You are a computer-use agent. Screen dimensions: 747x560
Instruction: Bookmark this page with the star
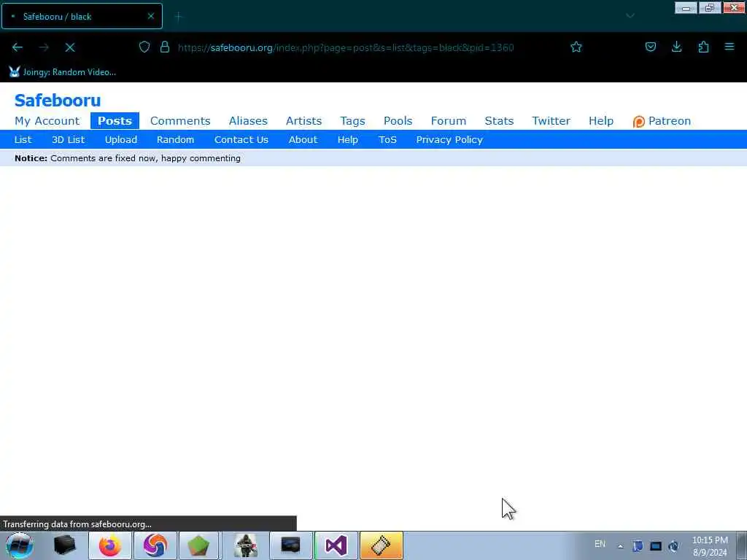pos(576,47)
